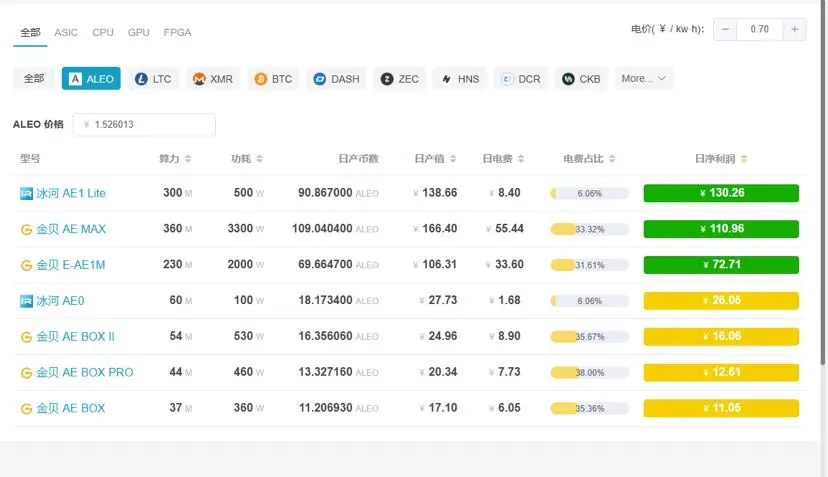Click the IceRiver logo beside AE1 Lite
828x477 pixels.
pyautogui.click(x=26, y=194)
